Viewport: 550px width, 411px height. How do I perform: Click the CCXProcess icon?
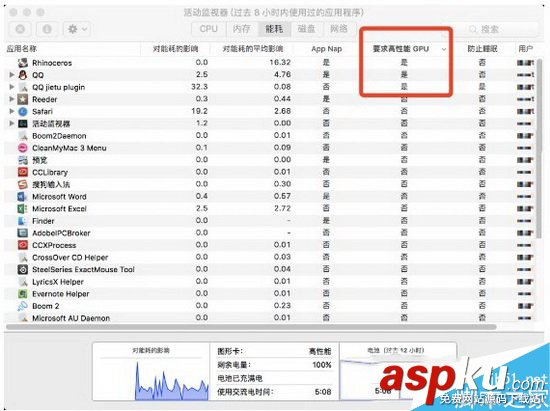pyautogui.click(x=23, y=245)
